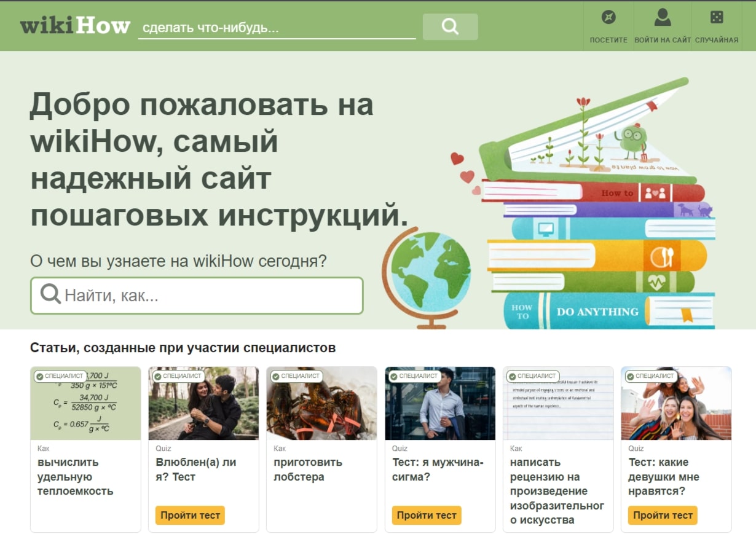The height and width of the screenshot is (534, 756).
Task: Click О чем вы узнаете на wikiHow сегодня text
Action: click(178, 261)
